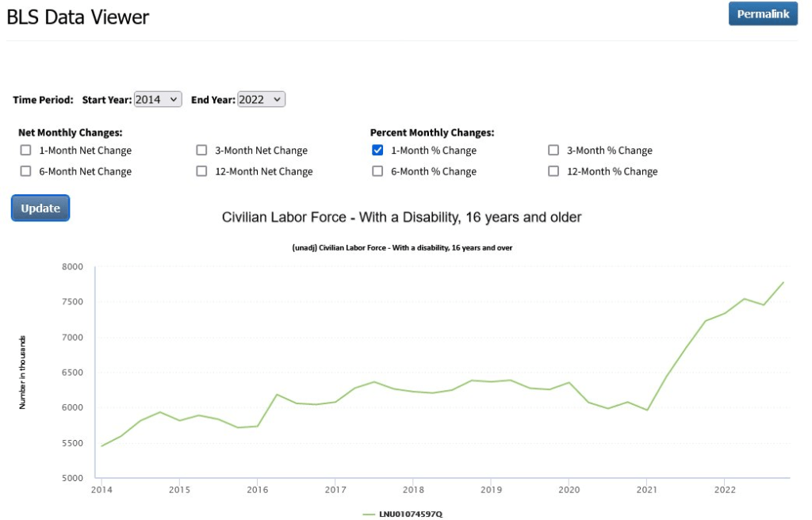Screen dimensions: 812x520
Task: Enable the 1-Month Net Change checkbox
Action: (x=26, y=151)
